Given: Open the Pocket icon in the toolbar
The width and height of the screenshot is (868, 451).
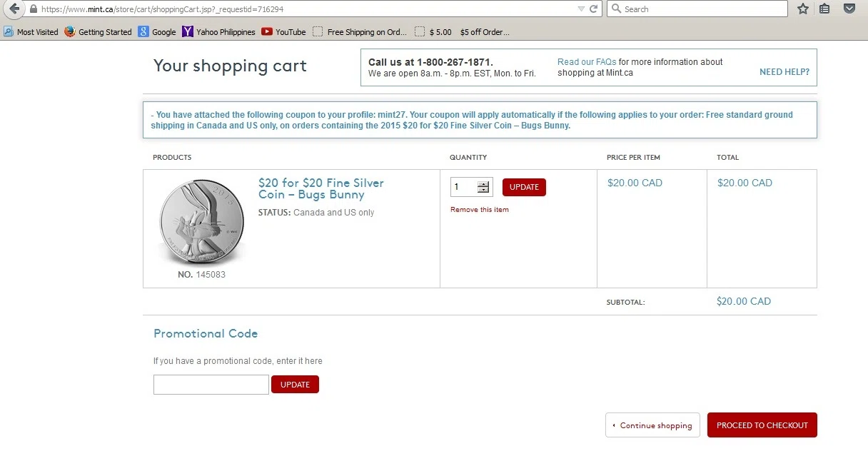Looking at the screenshot, I should tap(849, 9).
